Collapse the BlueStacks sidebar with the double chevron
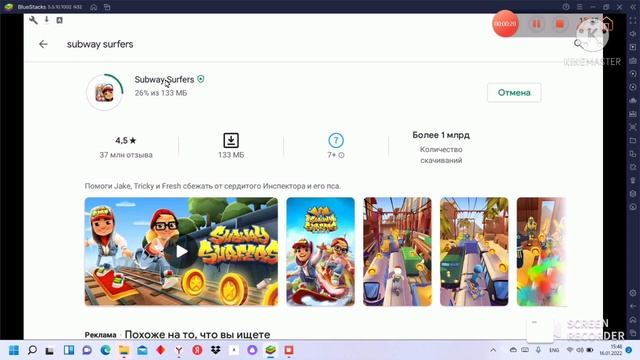Image resolution: width=640 pixels, height=360 pixels. pyautogui.click(x=634, y=7)
